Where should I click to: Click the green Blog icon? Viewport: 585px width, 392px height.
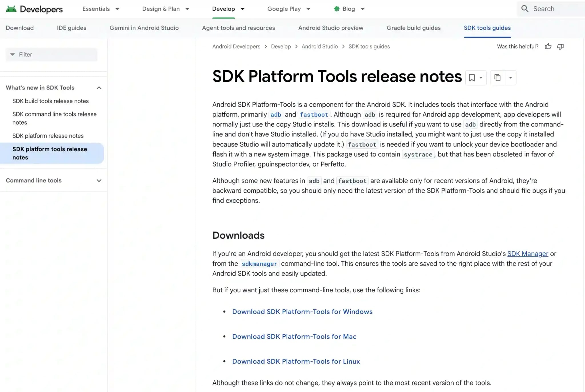(x=337, y=9)
